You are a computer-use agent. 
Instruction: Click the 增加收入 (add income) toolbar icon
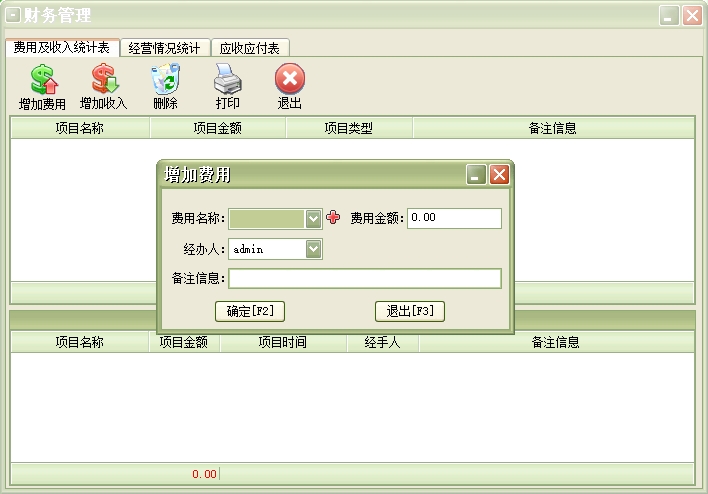tap(104, 80)
